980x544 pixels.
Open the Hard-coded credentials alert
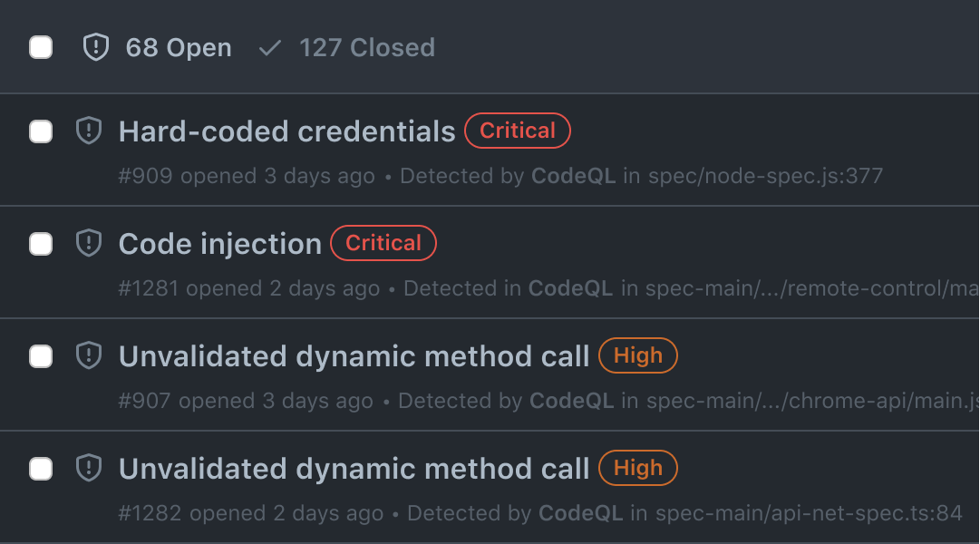coord(286,131)
